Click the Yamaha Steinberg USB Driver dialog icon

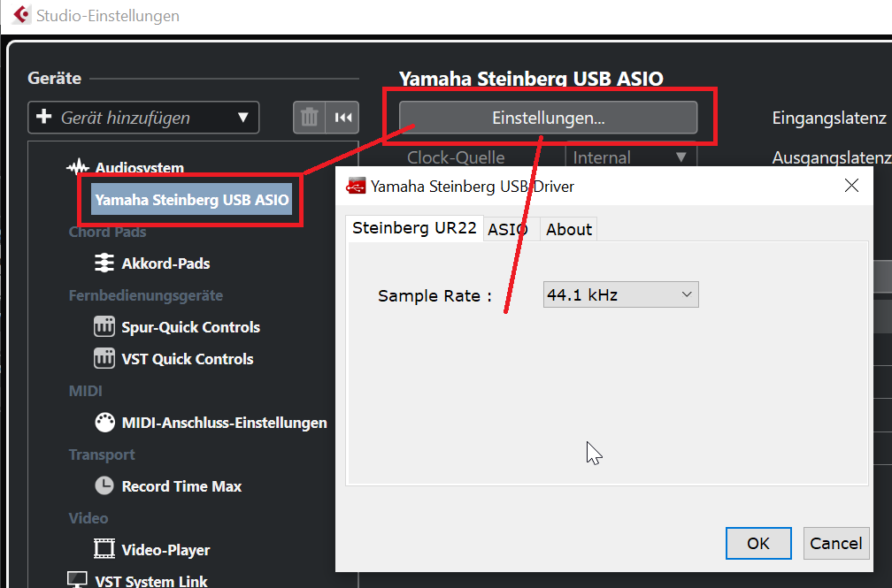[356, 186]
